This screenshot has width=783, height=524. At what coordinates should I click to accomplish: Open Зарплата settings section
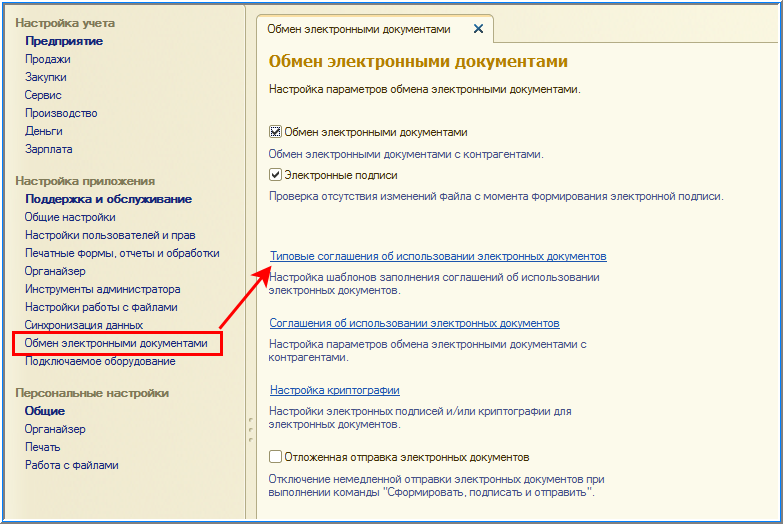coord(48,149)
